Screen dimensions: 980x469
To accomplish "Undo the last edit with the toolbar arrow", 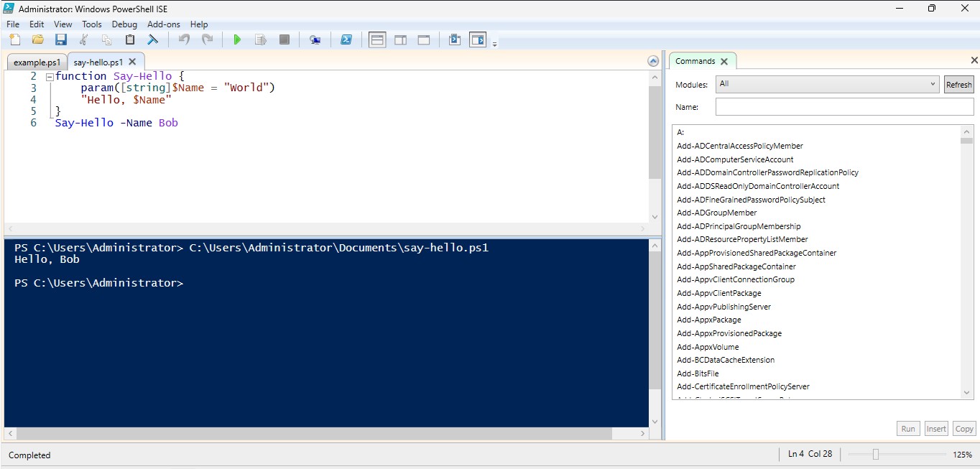I will click(185, 40).
